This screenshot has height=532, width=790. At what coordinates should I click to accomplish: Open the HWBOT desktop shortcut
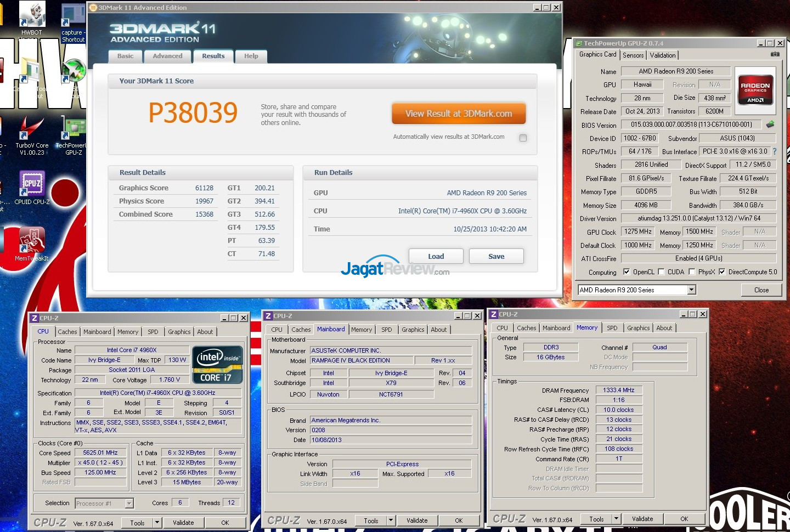pyautogui.click(x=32, y=15)
